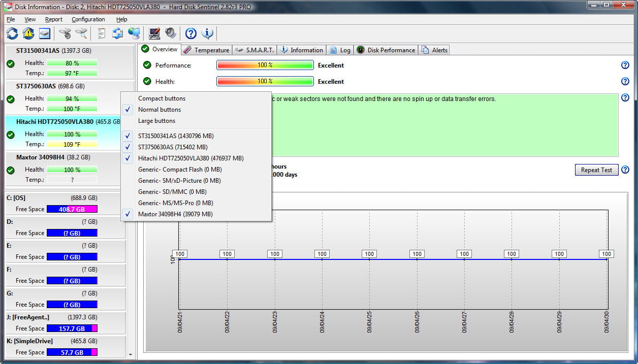Click the hard disk panel toolbar icon
Viewport: 638px width, 364px height.
coord(45,34)
